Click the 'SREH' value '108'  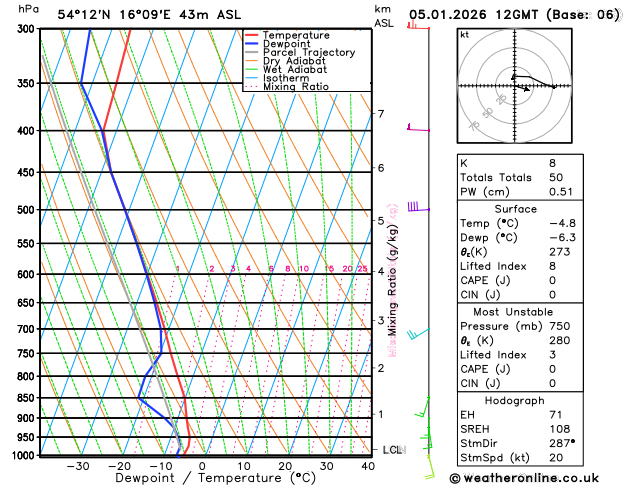(x=560, y=429)
